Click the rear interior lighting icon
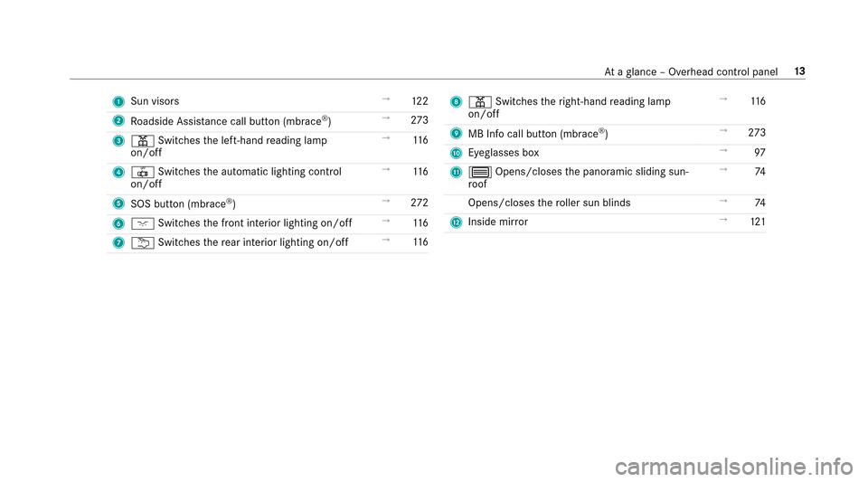This screenshot has height=482, width=868. click(142, 243)
